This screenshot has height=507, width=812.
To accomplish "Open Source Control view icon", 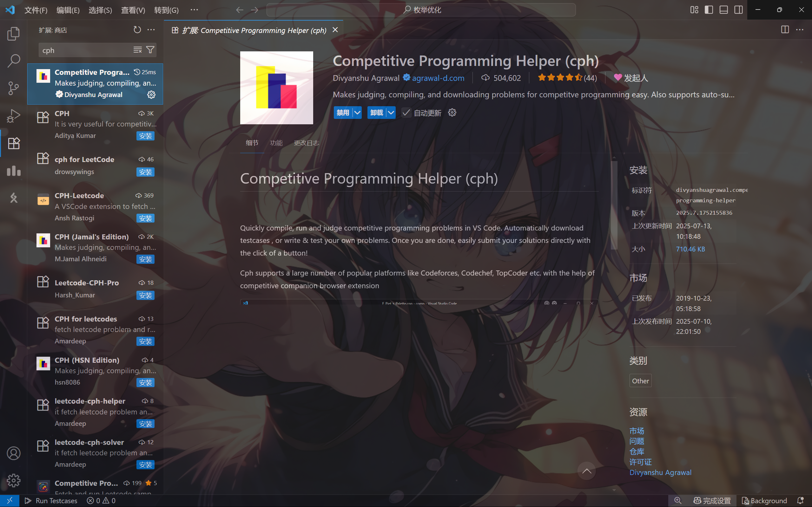I will click(x=13, y=88).
